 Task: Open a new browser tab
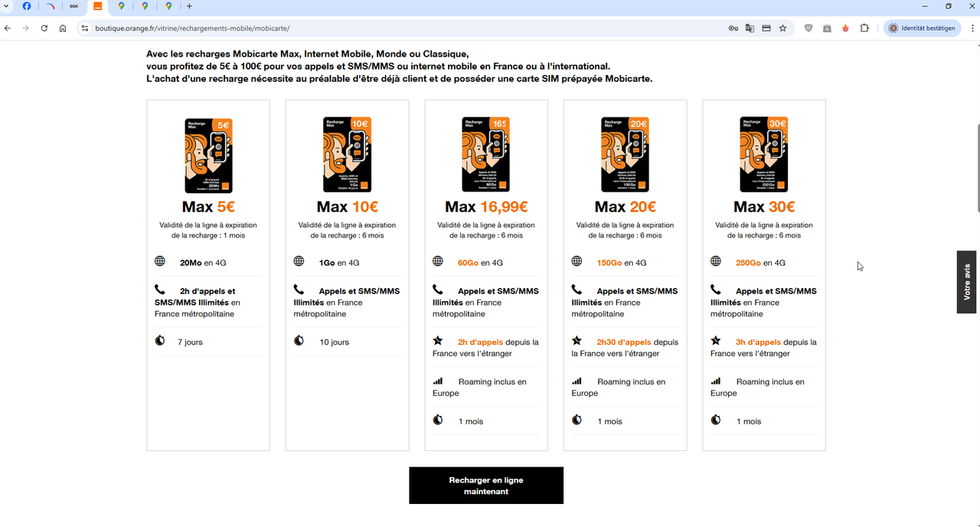(190, 6)
